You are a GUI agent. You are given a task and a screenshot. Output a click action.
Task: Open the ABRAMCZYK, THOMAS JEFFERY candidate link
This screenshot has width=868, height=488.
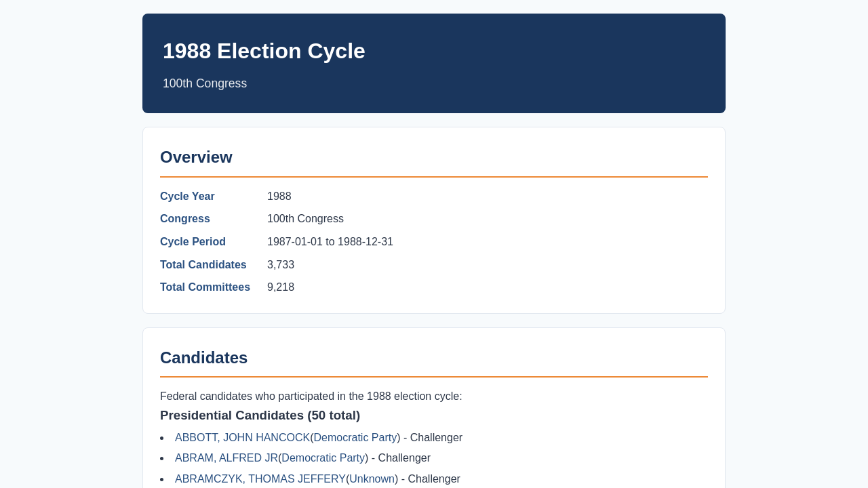click(x=260, y=479)
